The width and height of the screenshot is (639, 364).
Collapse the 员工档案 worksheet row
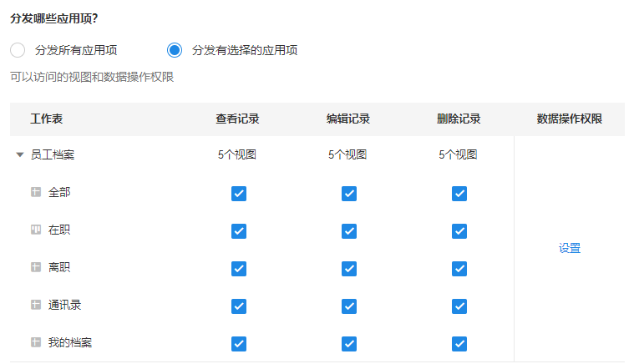[20, 154]
